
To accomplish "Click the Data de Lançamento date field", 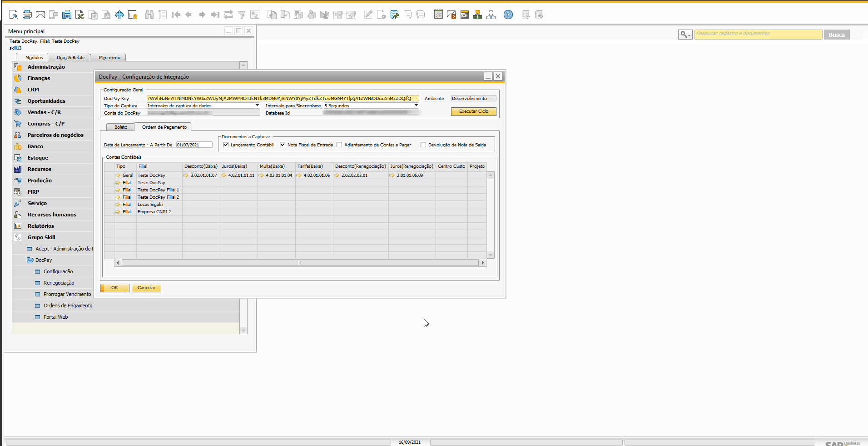I will click(x=194, y=145).
